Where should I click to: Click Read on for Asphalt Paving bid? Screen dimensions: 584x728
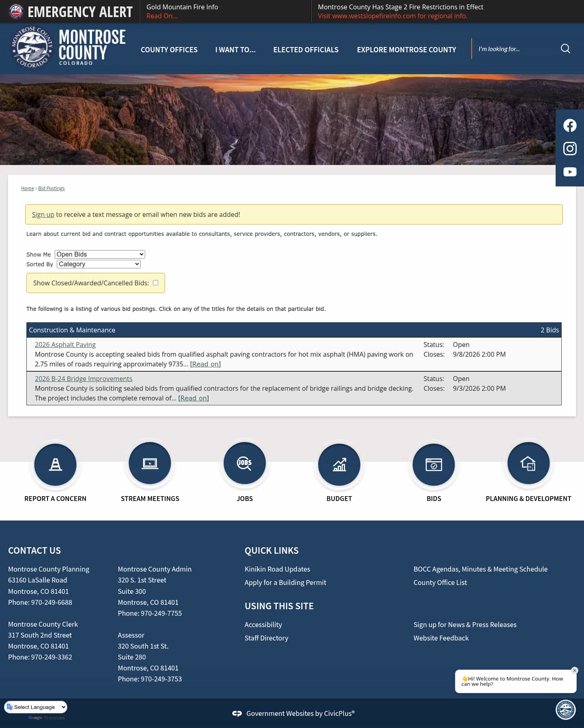(206, 364)
